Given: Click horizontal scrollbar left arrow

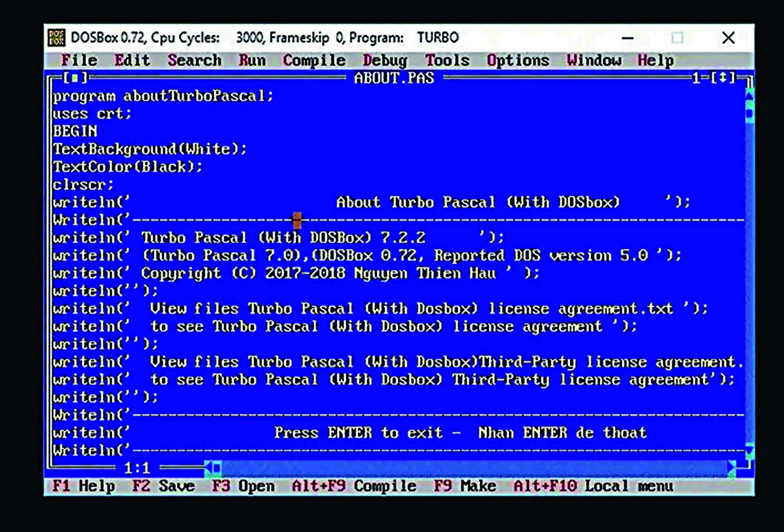Looking at the screenshot, I should click(208, 468).
